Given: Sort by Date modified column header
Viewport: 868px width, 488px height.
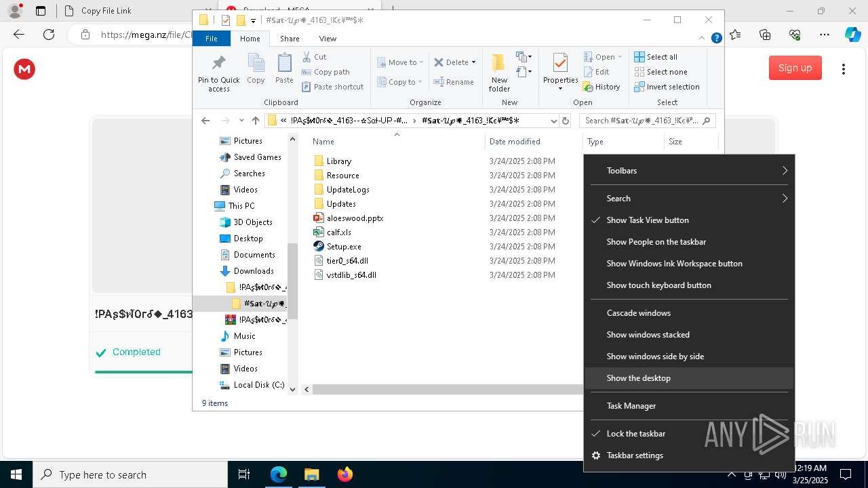Looking at the screenshot, I should (534, 141).
